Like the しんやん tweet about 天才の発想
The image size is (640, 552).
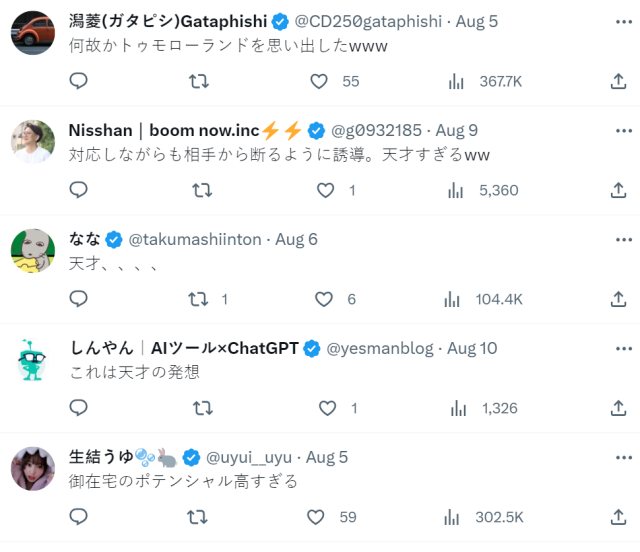tap(327, 408)
